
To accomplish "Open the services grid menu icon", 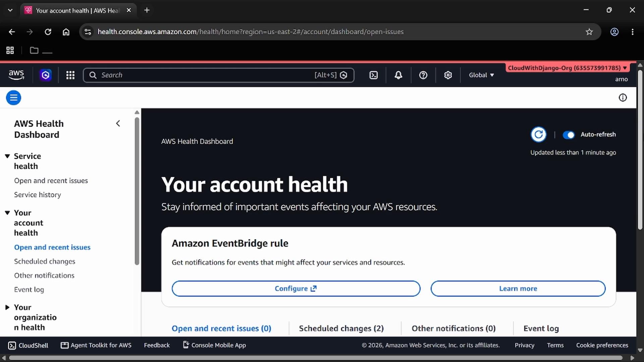I will [x=70, y=75].
